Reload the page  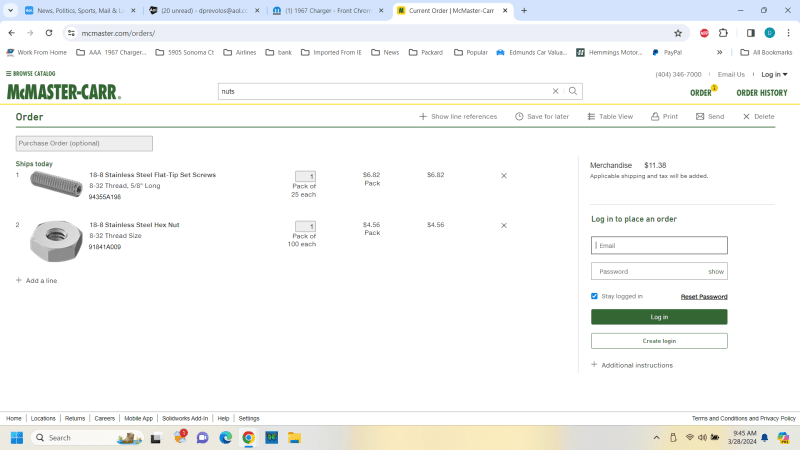click(x=49, y=33)
